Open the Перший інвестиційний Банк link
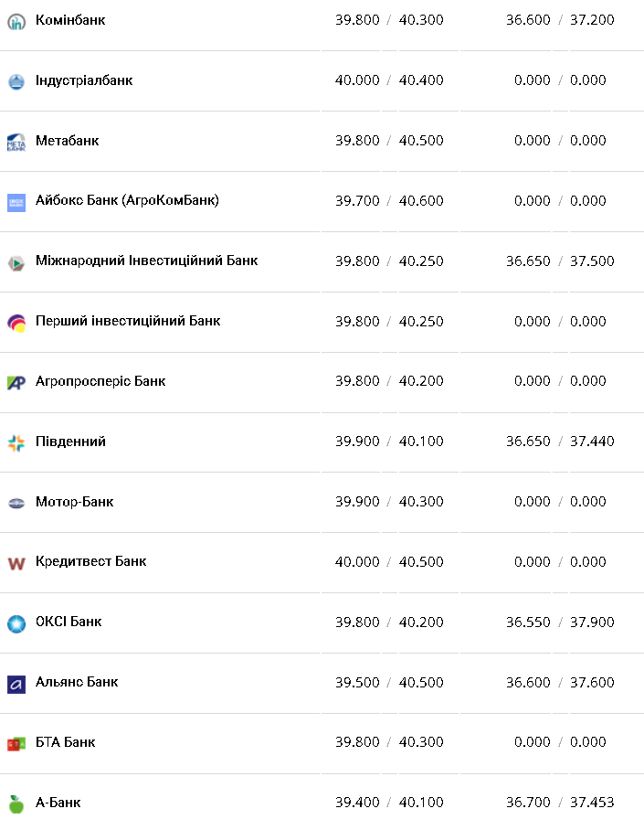Screen dimensions: 644x830 tap(128, 321)
